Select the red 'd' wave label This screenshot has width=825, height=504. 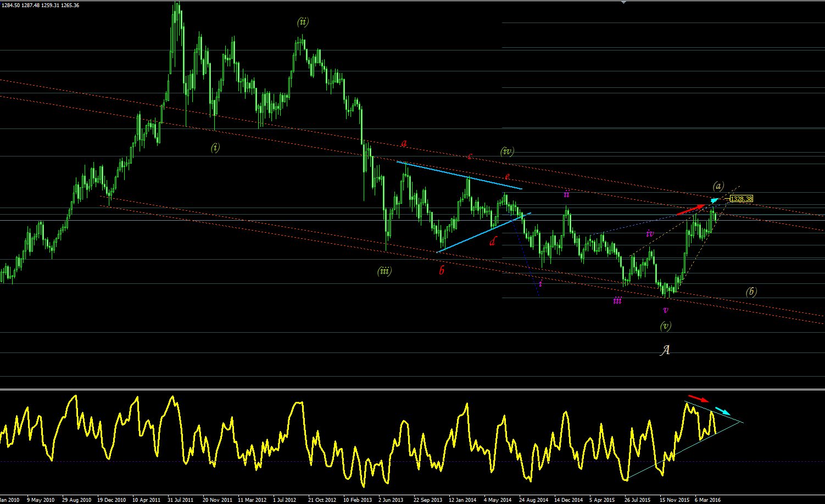(x=493, y=241)
